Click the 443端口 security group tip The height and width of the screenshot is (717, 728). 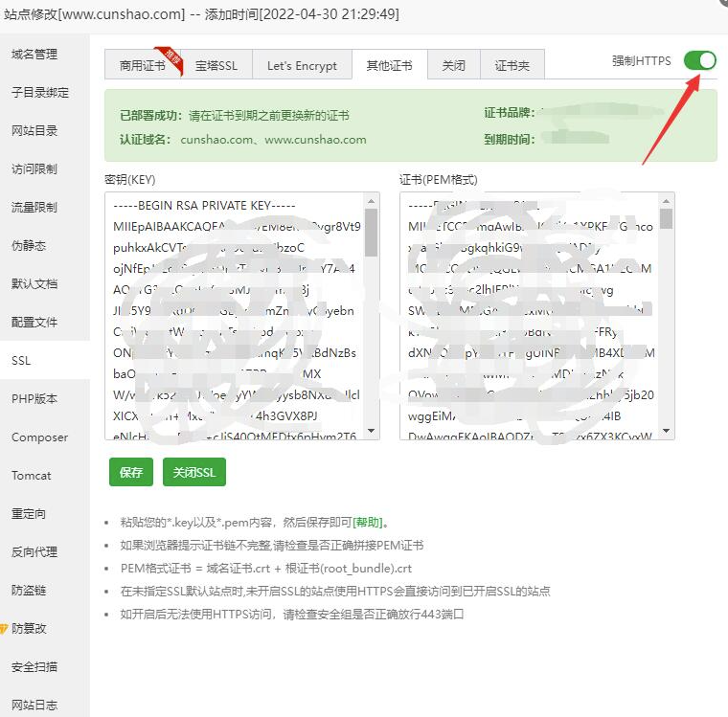pyautogui.click(x=292, y=614)
